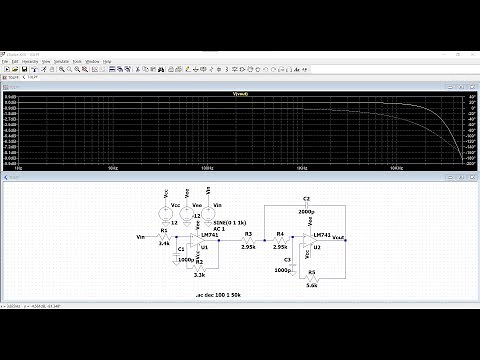Click the 3.4k value of resistor R1

pos(164,244)
